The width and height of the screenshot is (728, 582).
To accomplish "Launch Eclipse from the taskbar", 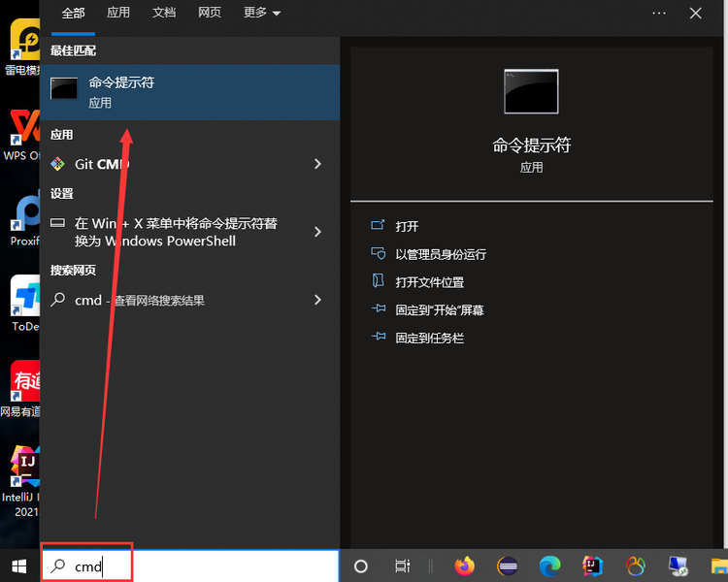I will click(x=508, y=566).
